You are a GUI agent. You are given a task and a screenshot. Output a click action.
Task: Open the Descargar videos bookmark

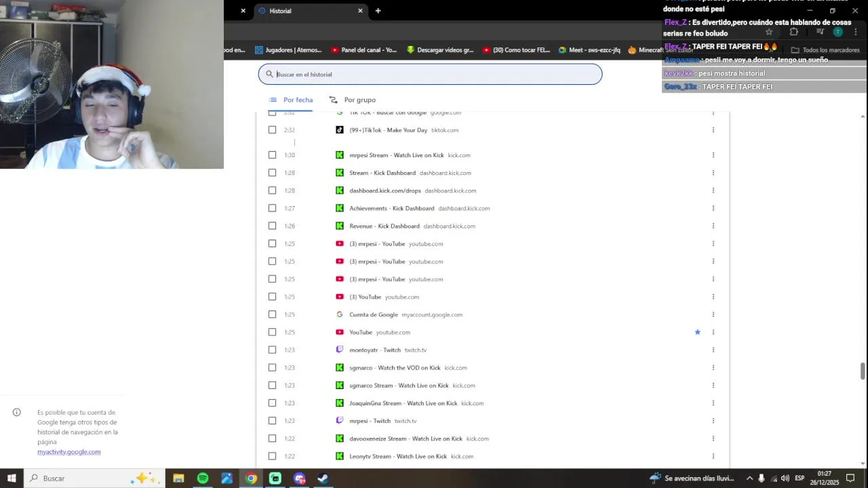(x=440, y=50)
